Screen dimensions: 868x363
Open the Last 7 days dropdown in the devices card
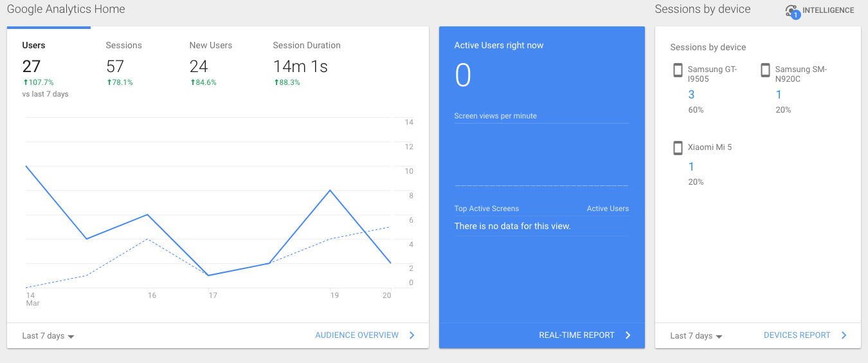[x=696, y=336]
